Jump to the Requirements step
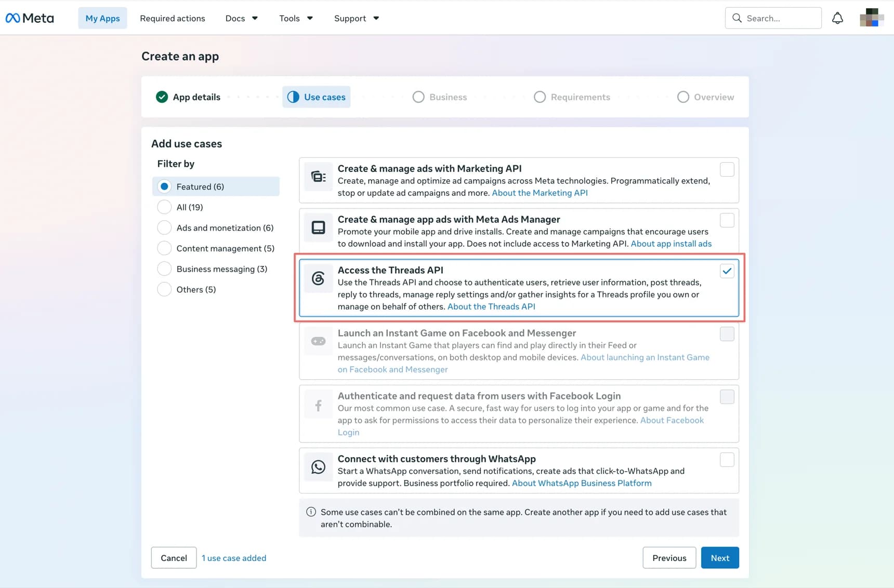This screenshot has height=588, width=894. pos(572,97)
